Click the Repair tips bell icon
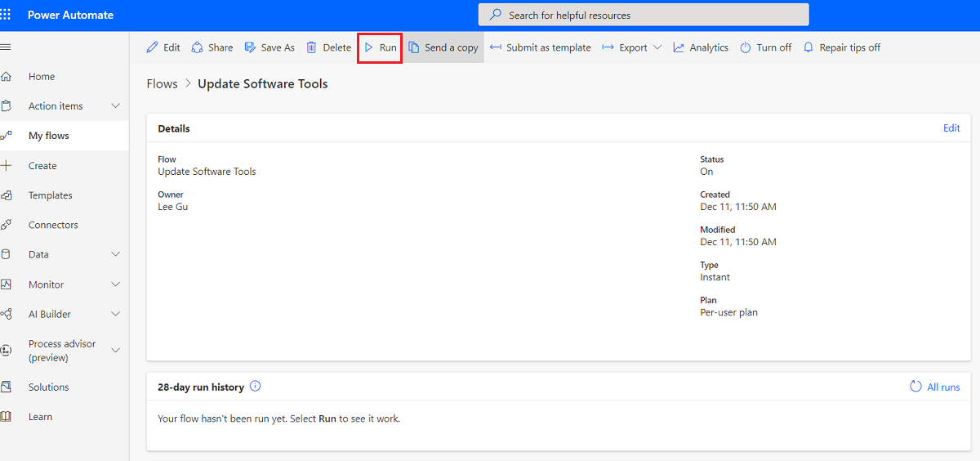 [808, 47]
